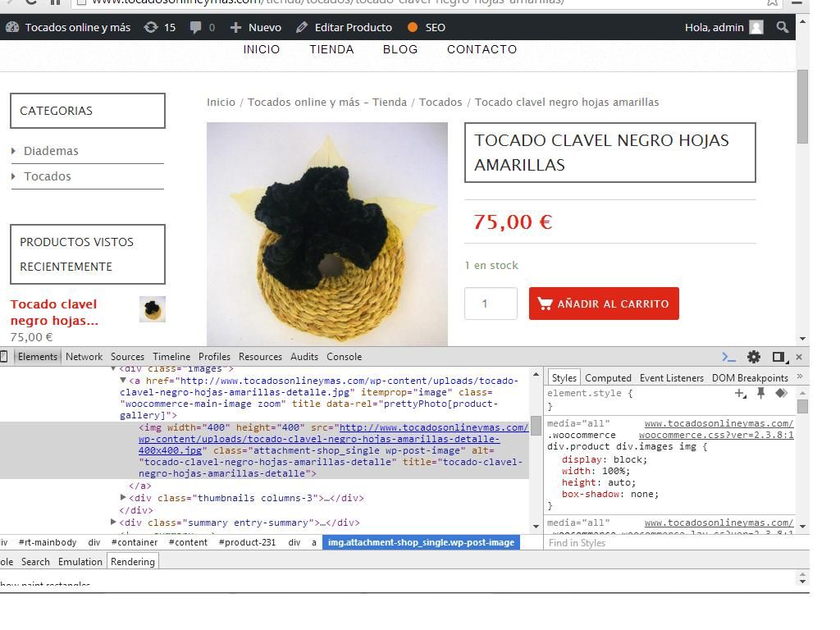The width and height of the screenshot is (840, 630).
Task: Open the comments bubble icon
Action: 195,27
